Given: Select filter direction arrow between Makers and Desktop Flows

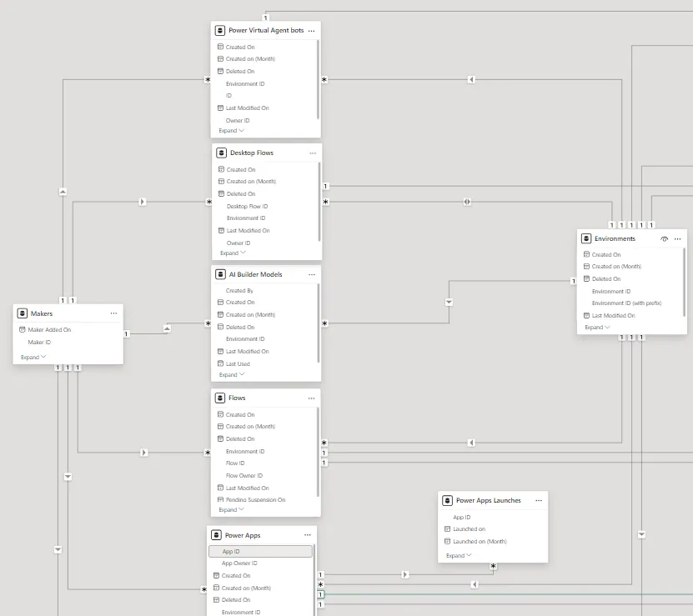Looking at the screenshot, I should pos(143,202).
